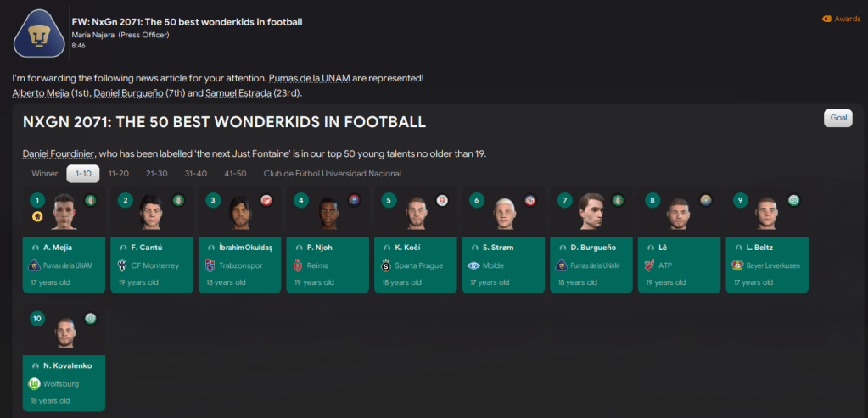
Task: Click the Bayer Leverkusen club badge
Action: point(737,265)
